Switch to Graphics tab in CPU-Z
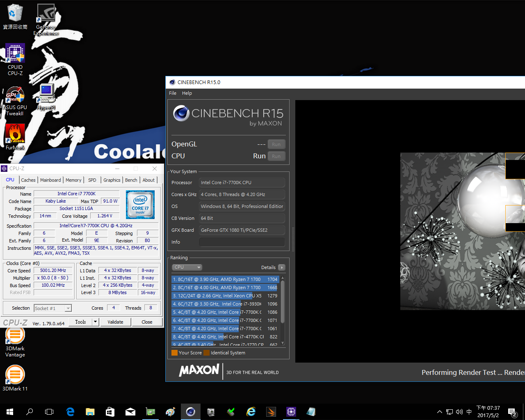This screenshot has height=420, width=525. (112, 180)
